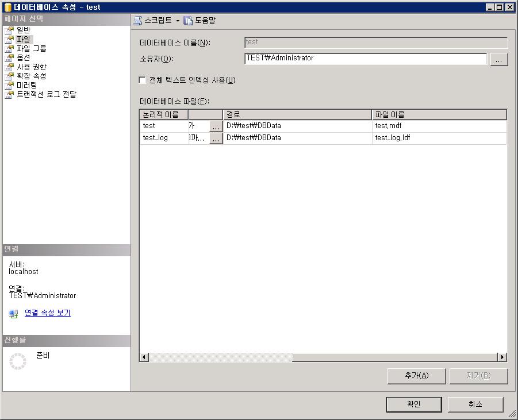Viewport: 518px width, 420px height.
Task: Click the 옵션 page icon
Action: 9,58
